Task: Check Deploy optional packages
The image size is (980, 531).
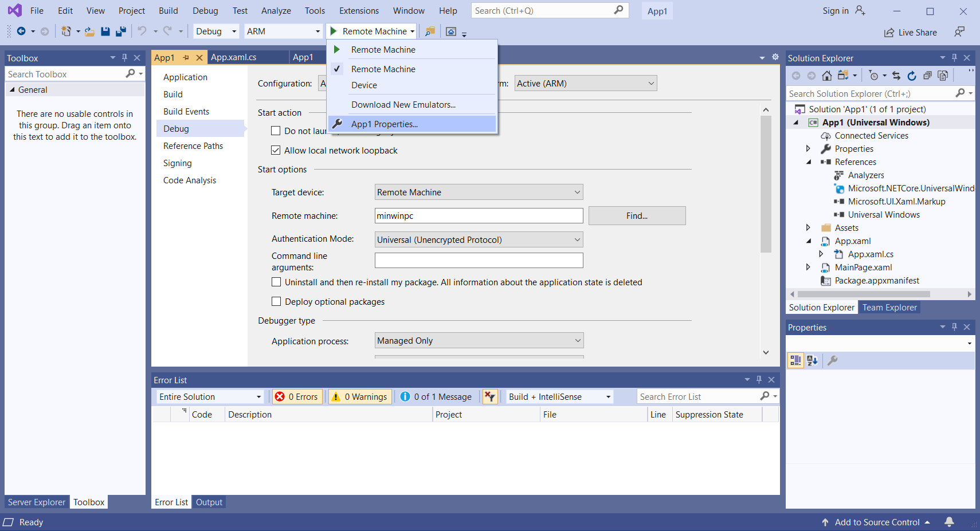Action: click(x=276, y=301)
